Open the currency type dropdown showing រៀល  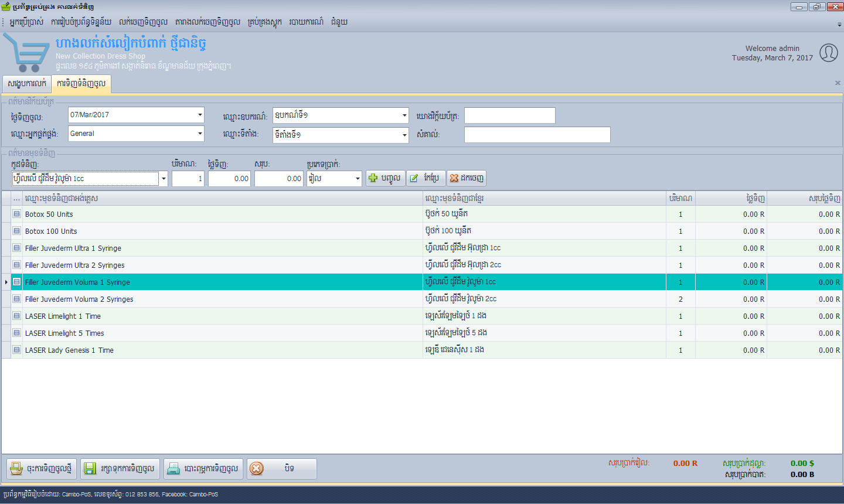point(358,179)
